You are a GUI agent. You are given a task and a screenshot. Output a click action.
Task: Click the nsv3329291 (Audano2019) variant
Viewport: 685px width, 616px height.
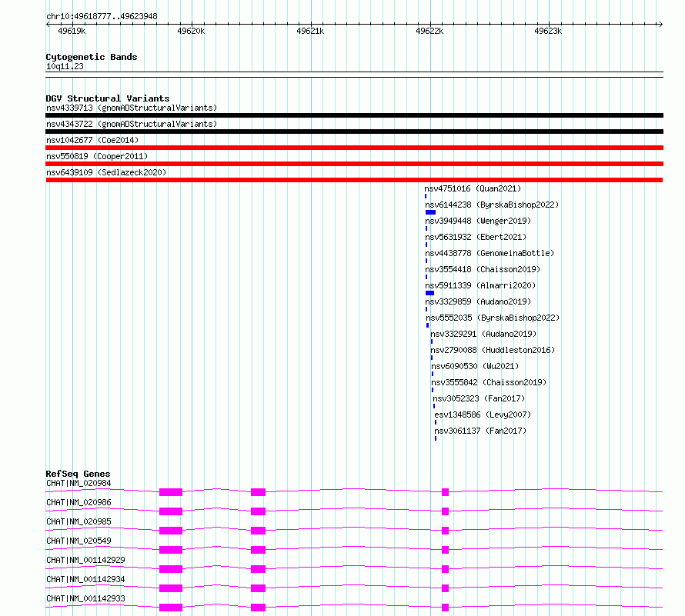pos(483,334)
